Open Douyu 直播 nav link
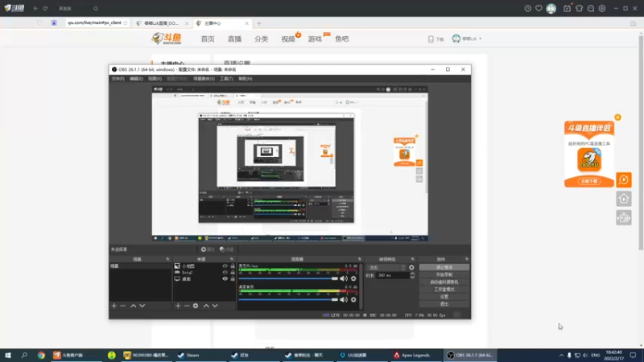The image size is (644, 362). click(x=234, y=39)
